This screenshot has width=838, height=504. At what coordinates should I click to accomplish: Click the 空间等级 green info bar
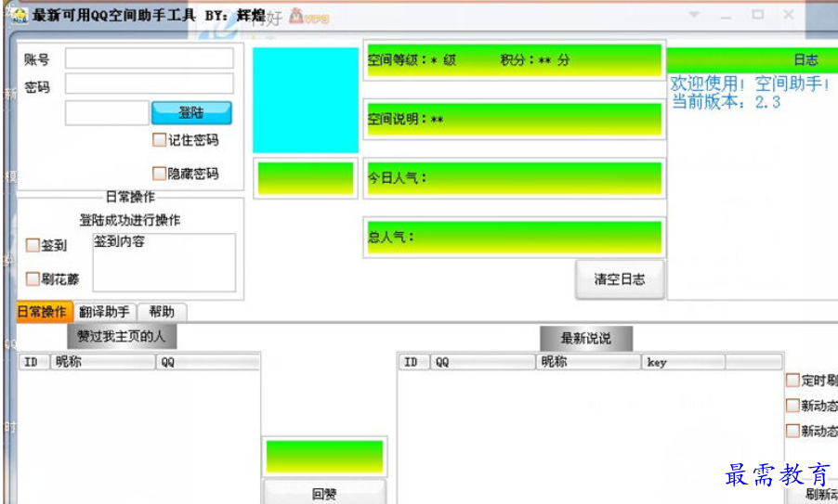pyautogui.click(x=514, y=59)
